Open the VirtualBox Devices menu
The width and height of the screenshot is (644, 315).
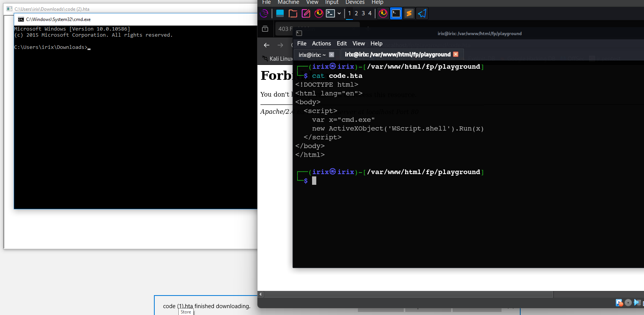click(355, 2)
